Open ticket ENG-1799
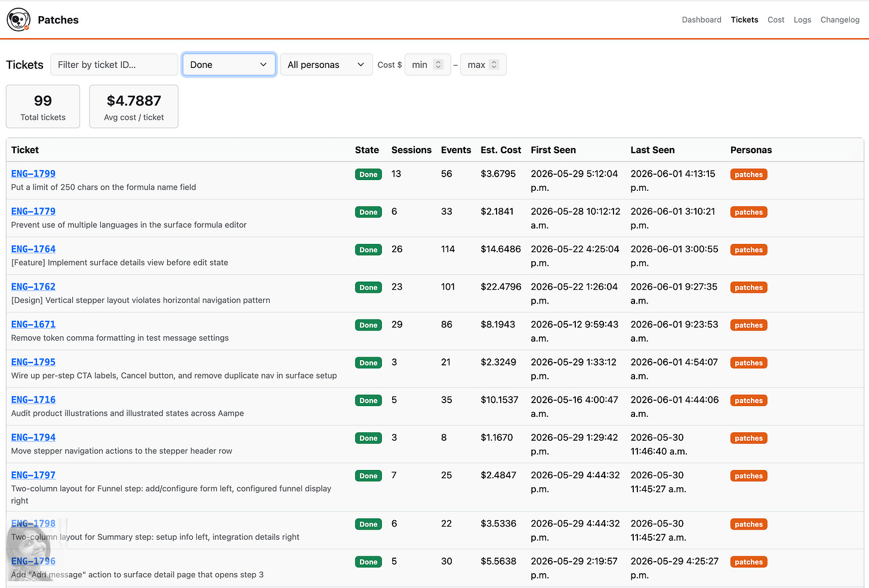Screen dimensions: 869x588 (x=33, y=174)
